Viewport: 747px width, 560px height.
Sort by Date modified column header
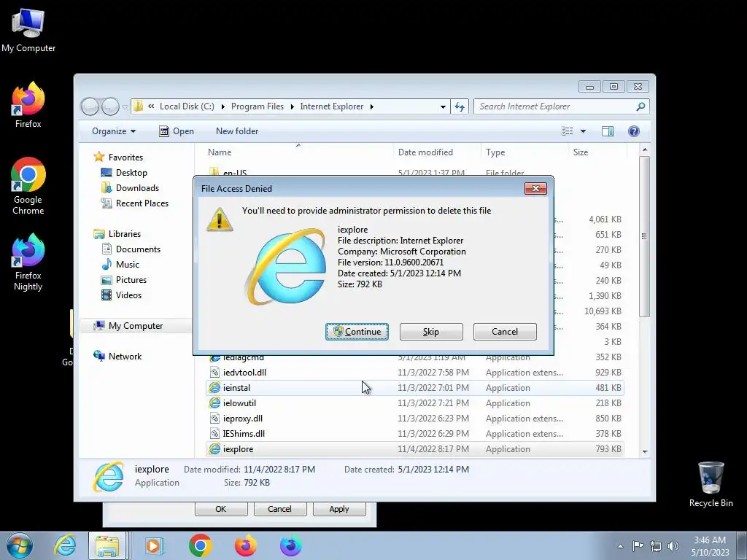pyautogui.click(x=437, y=152)
